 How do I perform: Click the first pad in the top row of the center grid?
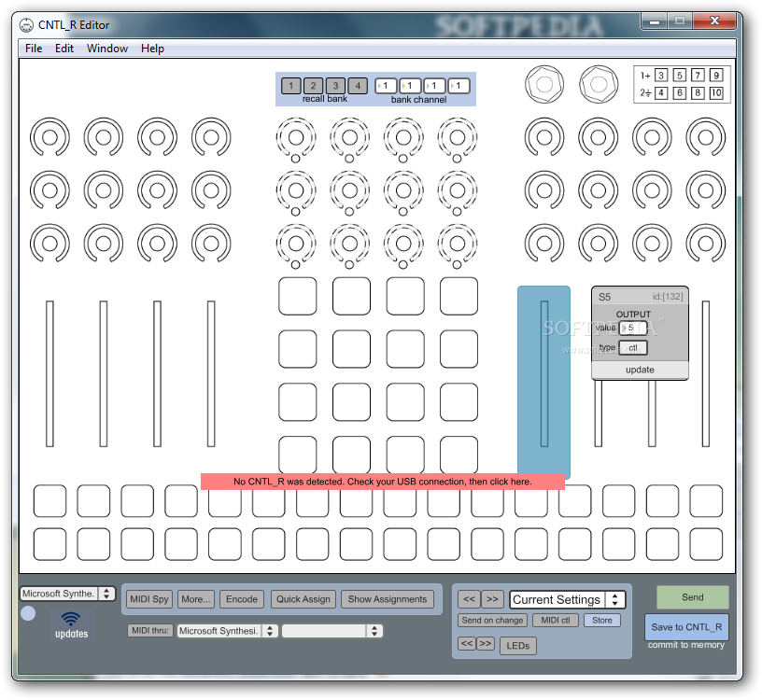click(x=297, y=296)
